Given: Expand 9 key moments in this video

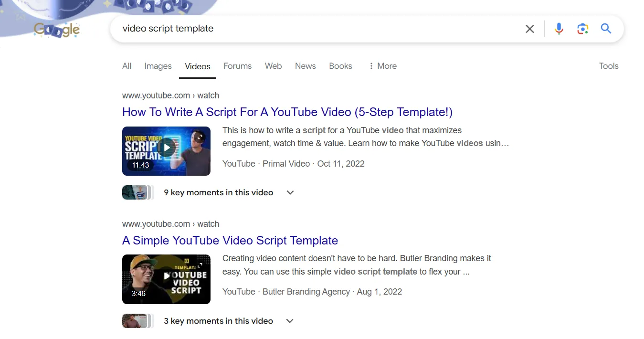Looking at the screenshot, I should coord(290,192).
